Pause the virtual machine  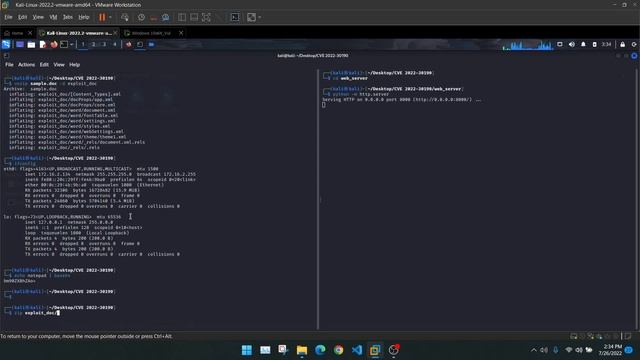pos(102,17)
